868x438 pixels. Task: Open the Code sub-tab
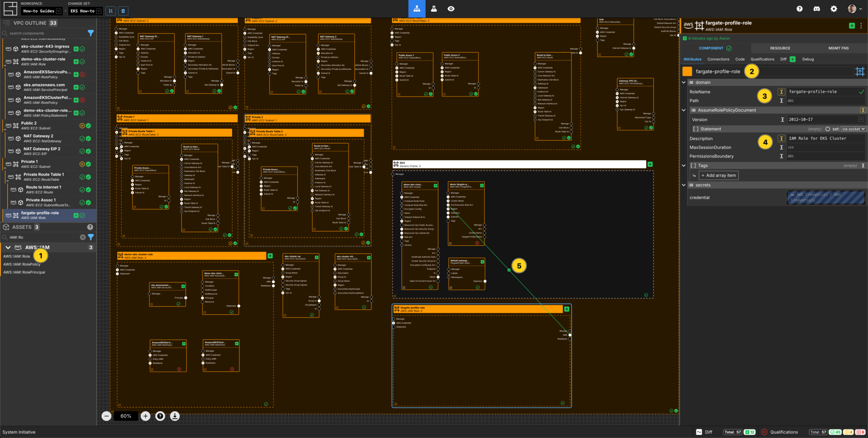click(x=740, y=59)
